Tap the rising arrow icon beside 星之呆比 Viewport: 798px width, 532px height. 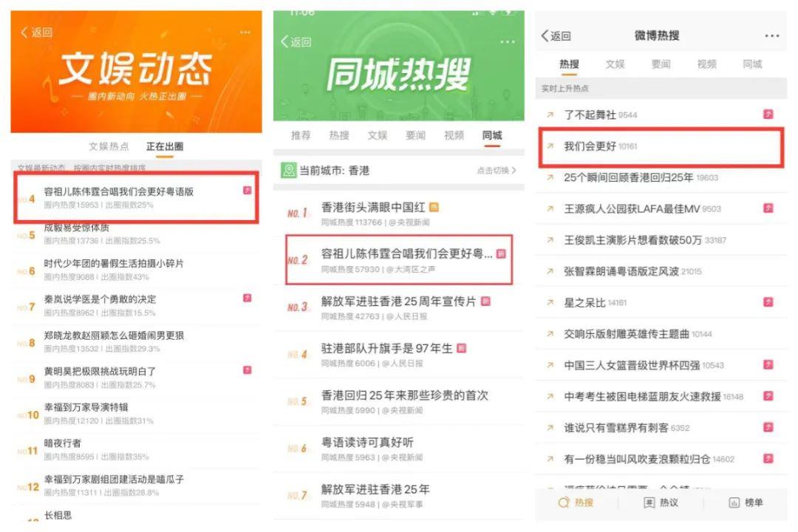[x=549, y=303]
